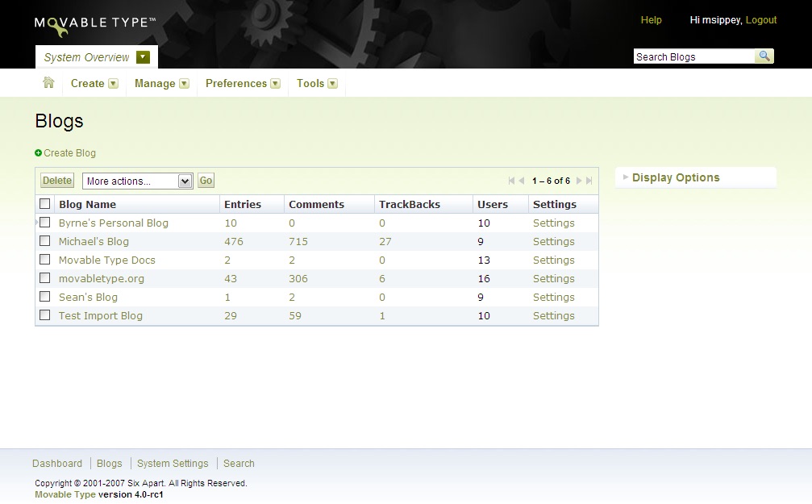Click the Movable Type footer link
Viewport: 812px width, 504px height.
[x=65, y=494]
